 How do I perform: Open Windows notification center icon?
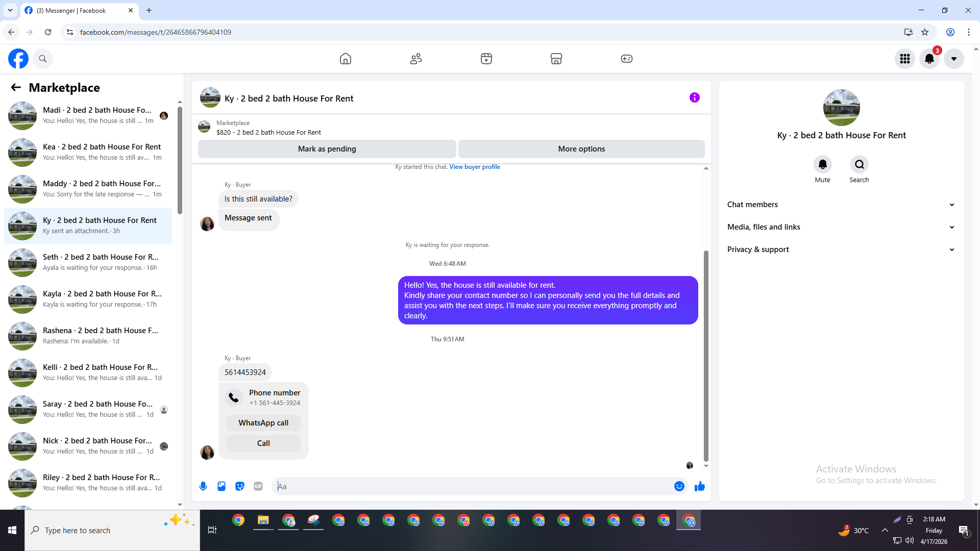coord(964,531)
